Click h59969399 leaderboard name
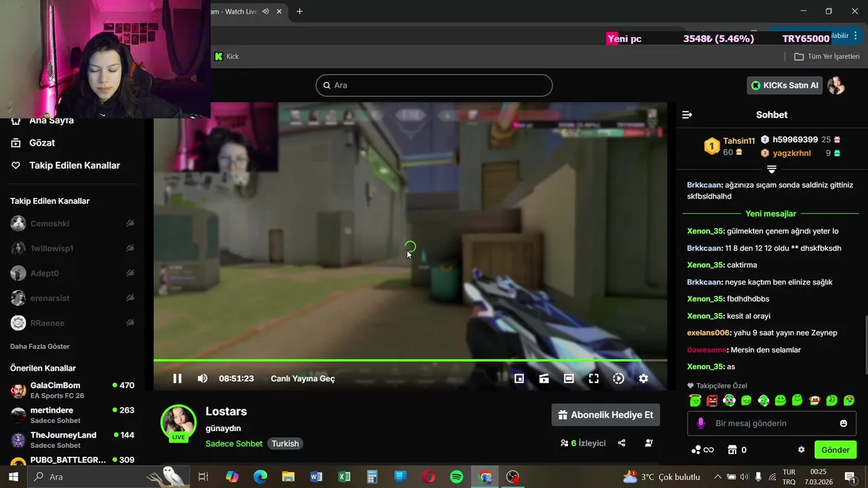The width and height of the screenshot is (868, 488). point(795,140)
